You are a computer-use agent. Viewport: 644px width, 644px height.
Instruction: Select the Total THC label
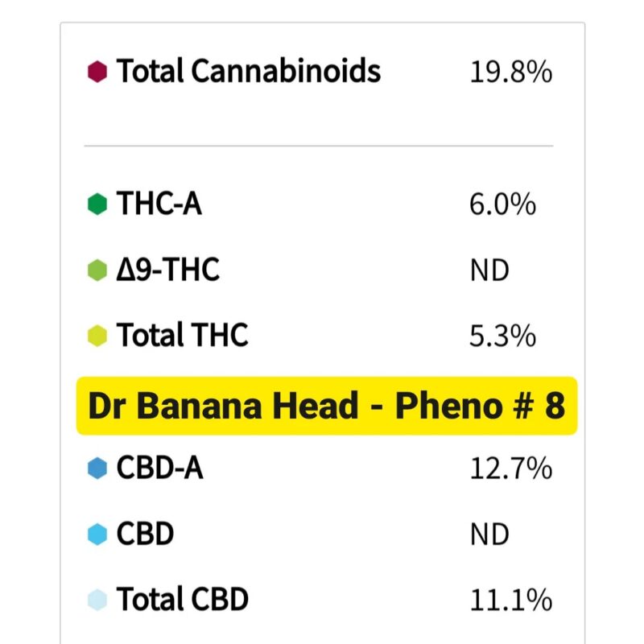(x=183, y=336)
